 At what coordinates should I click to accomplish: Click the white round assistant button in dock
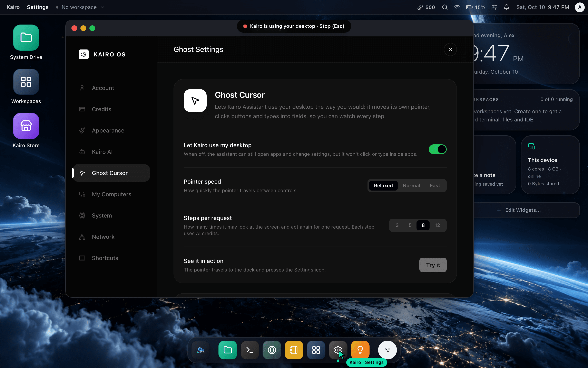point(387,350)
